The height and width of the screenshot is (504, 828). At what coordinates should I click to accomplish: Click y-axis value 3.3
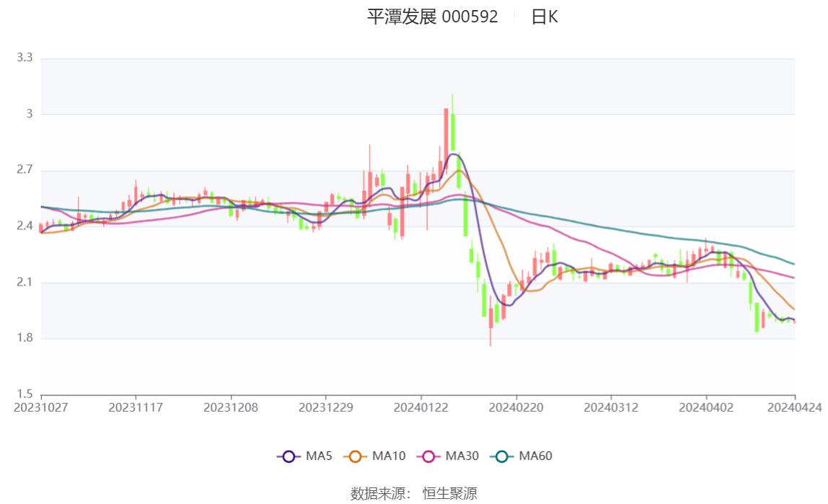(x=25, y=58)
